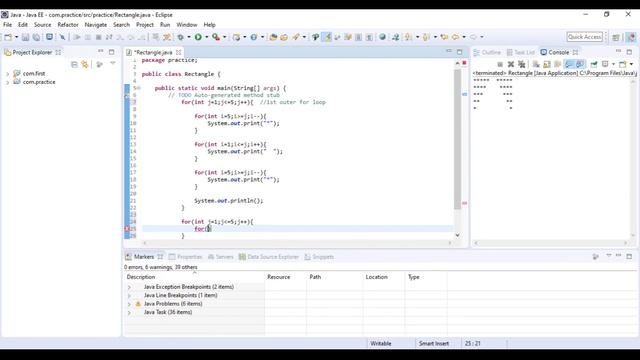
Task: Click Clear Console icon
Action: coord(536,64)
